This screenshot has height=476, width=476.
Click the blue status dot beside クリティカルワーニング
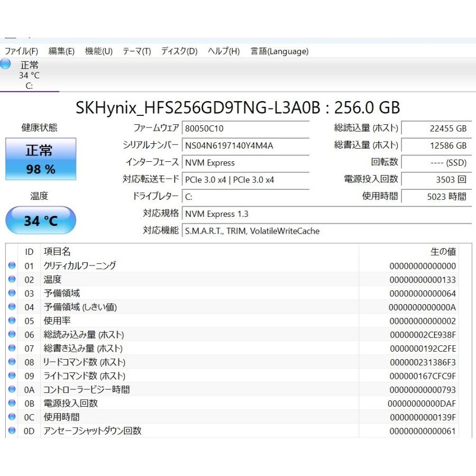point(12,266)
